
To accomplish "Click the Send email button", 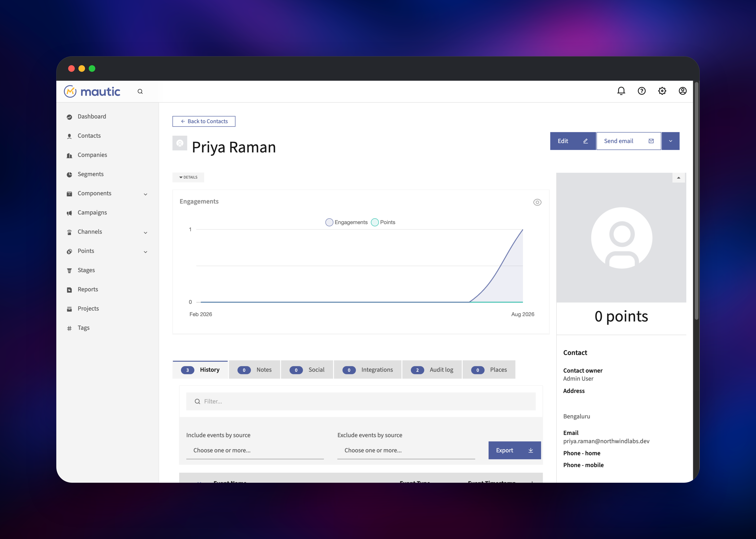I will coord(629,141).
